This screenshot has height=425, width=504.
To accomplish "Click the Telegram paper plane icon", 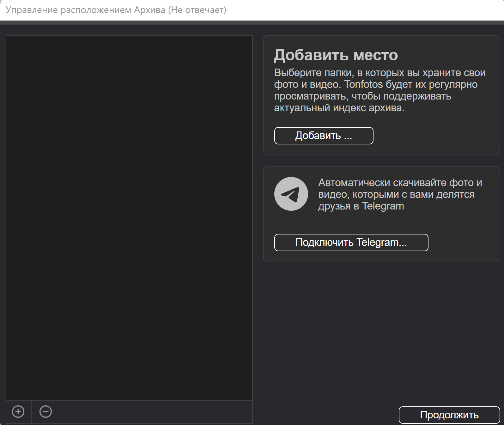I will point(291,194).
